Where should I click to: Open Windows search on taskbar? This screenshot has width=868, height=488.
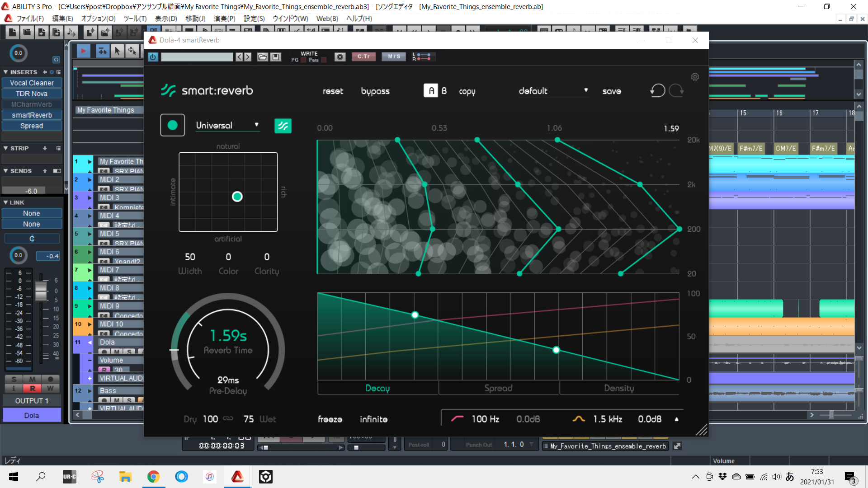click(x=41, y=476)
